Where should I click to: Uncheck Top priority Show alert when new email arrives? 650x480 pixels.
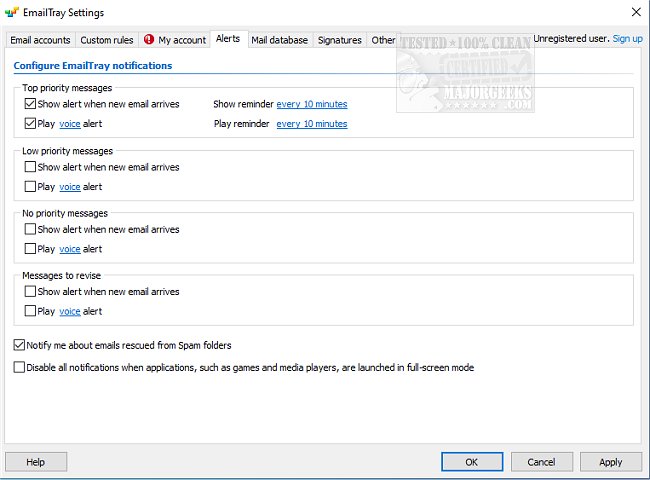click(30, 104)
